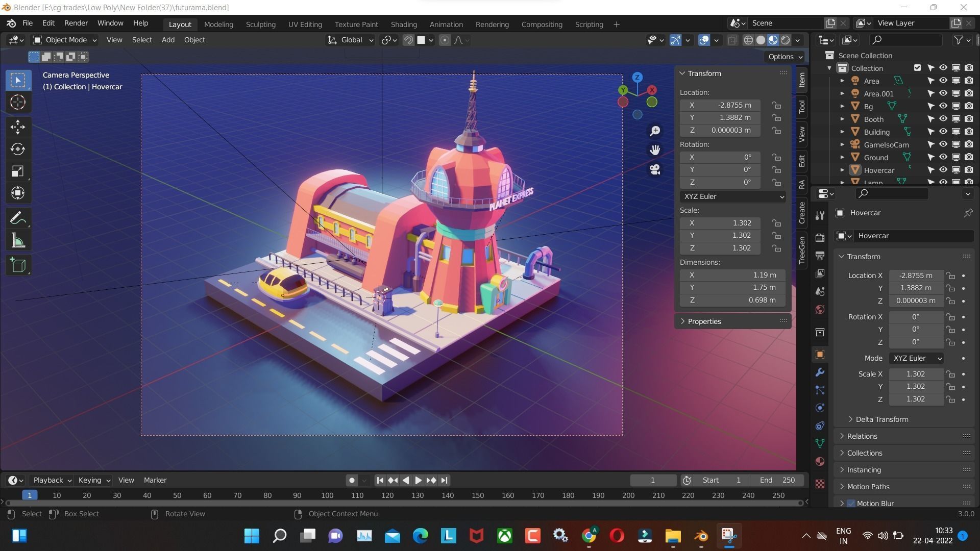Screen dimensions: 980x551
Task: Toggle the Motion Blur checkbox
Action: [851, 504]
